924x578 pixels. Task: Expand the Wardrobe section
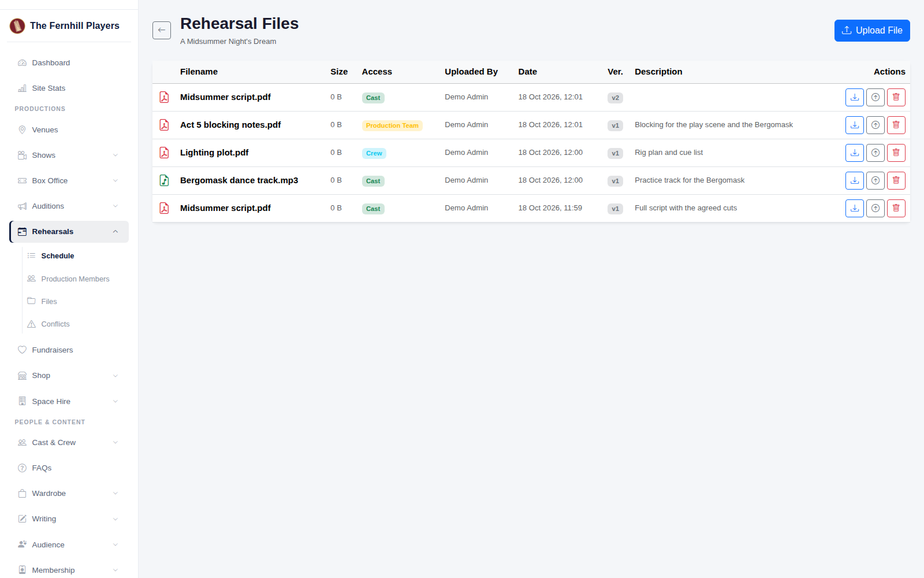coord(69,494)
